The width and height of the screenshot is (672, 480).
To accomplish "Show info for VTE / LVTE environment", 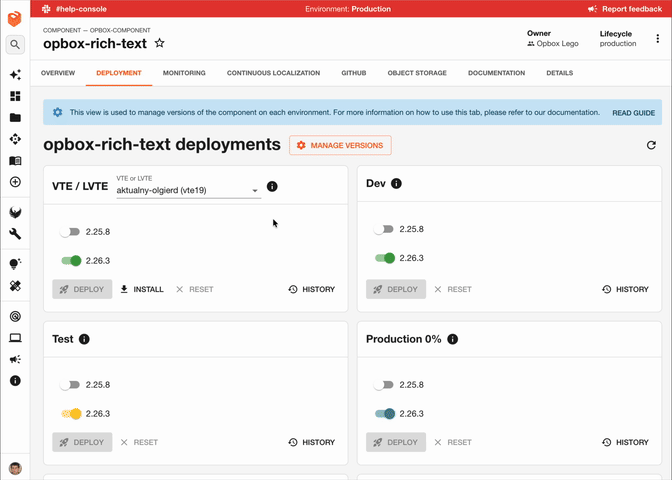I will [272, 186].
